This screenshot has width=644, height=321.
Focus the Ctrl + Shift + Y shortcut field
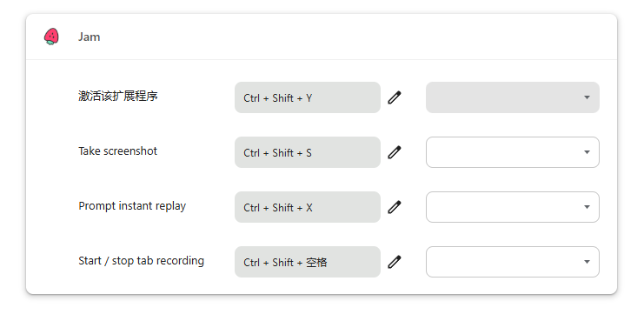tap(308, 97)
